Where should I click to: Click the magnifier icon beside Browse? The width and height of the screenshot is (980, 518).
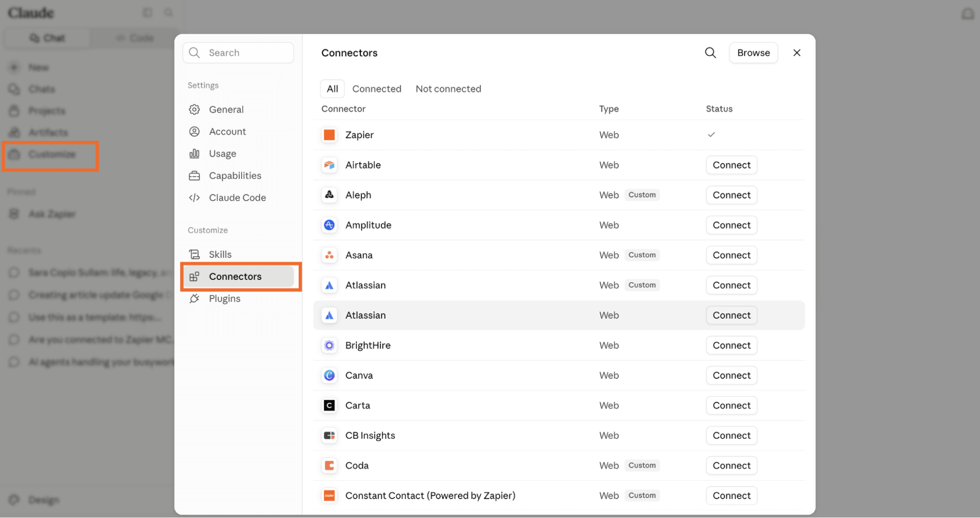pos(710,53)
